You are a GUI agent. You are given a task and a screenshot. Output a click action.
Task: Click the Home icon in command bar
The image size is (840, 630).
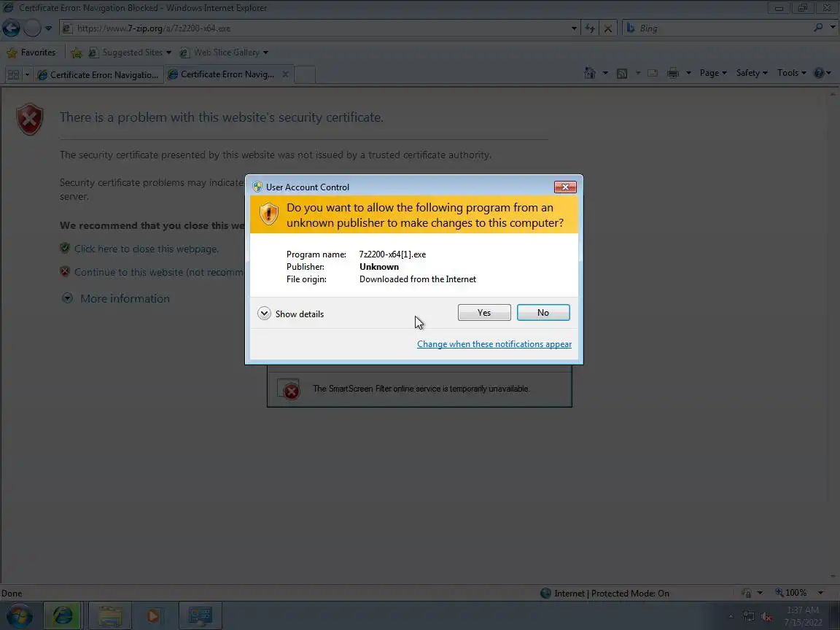[590, 73]
